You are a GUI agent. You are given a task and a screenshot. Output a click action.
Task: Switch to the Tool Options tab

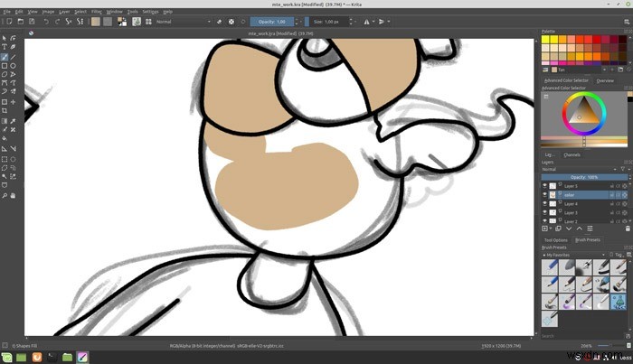(x=556, y=240)
